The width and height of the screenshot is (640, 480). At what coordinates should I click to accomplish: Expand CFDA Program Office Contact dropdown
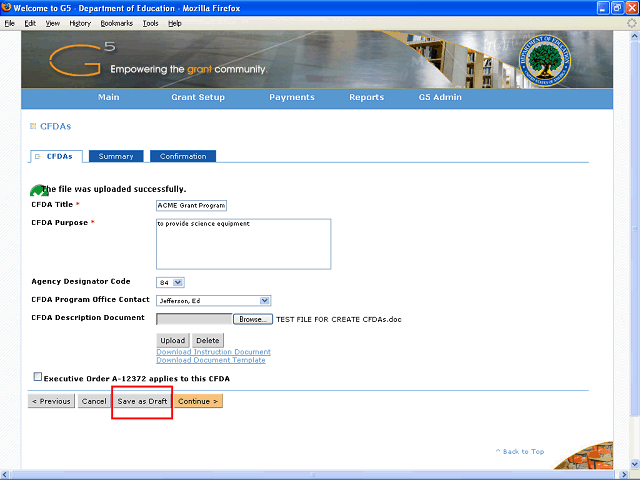pos(213,300)
